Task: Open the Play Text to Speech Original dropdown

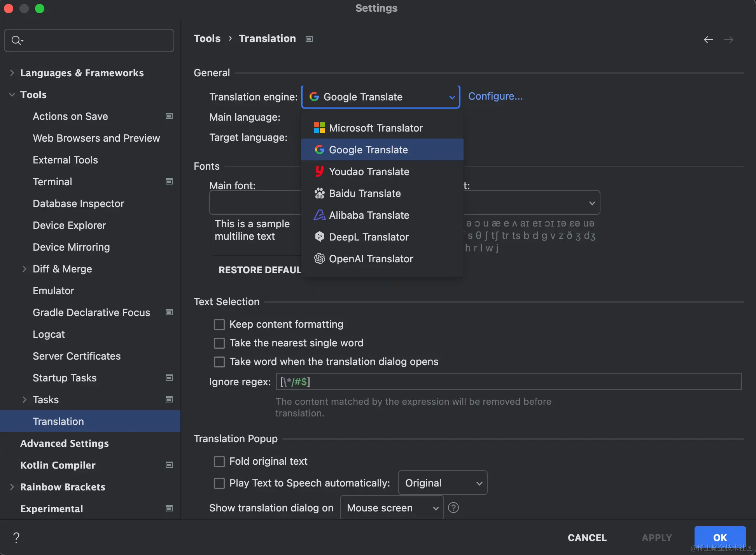Action: (443, 483)
